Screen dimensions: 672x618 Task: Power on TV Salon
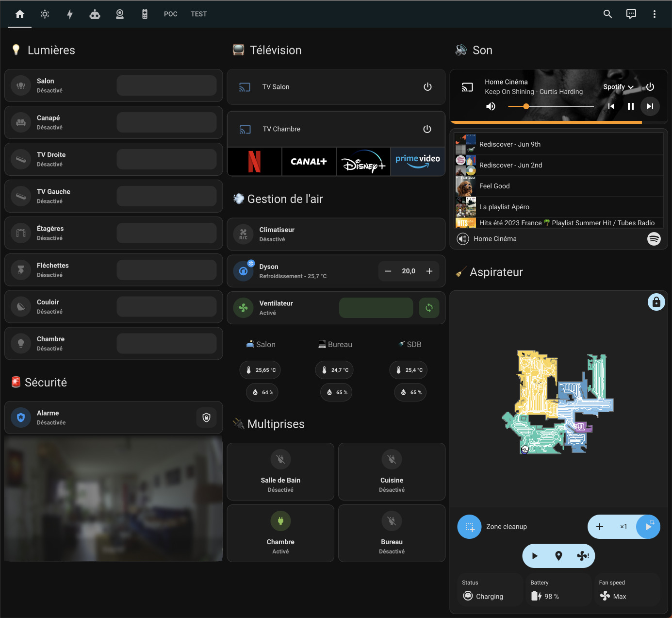point(427,87)
